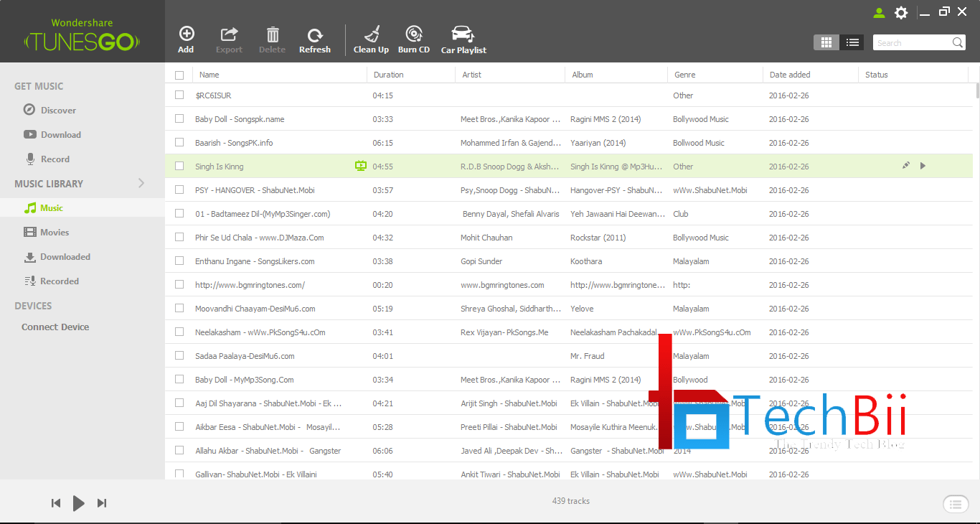
Task: Open the Car Playlist tool
Action: [463, 39]
